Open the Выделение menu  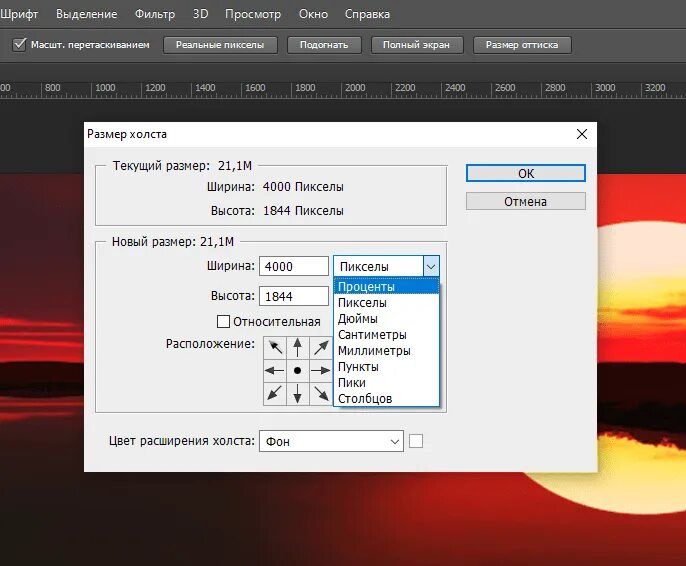point(86,14)
